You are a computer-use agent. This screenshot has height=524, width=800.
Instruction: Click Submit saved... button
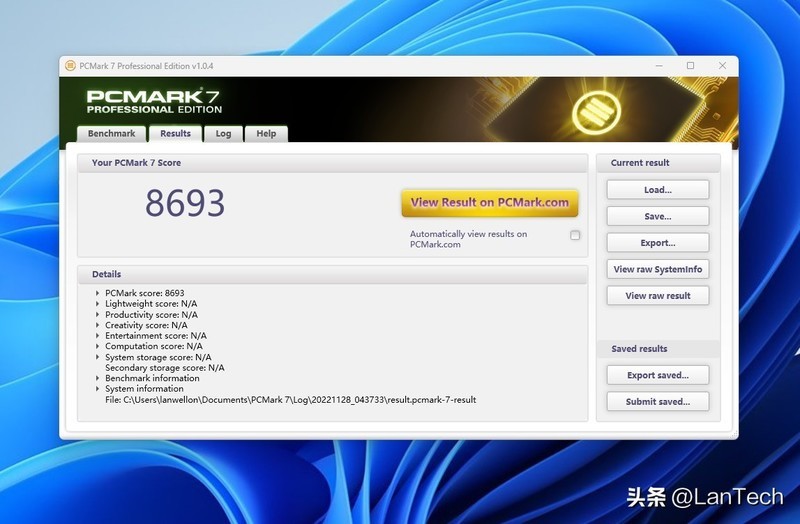pyautogui.click(x=658, y=402)
